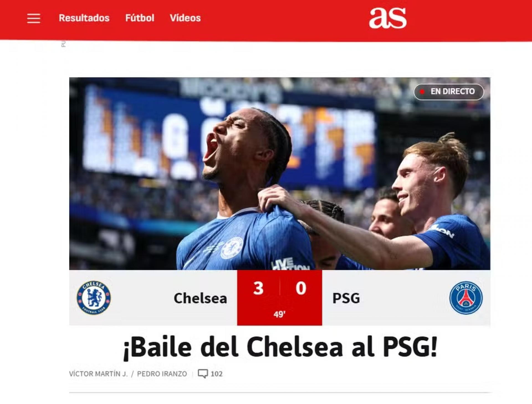Image resolution: width=532 pixels, height=404 pixels.
Task: Click the EN DIRECTO badge
Action: pos(449,92)
